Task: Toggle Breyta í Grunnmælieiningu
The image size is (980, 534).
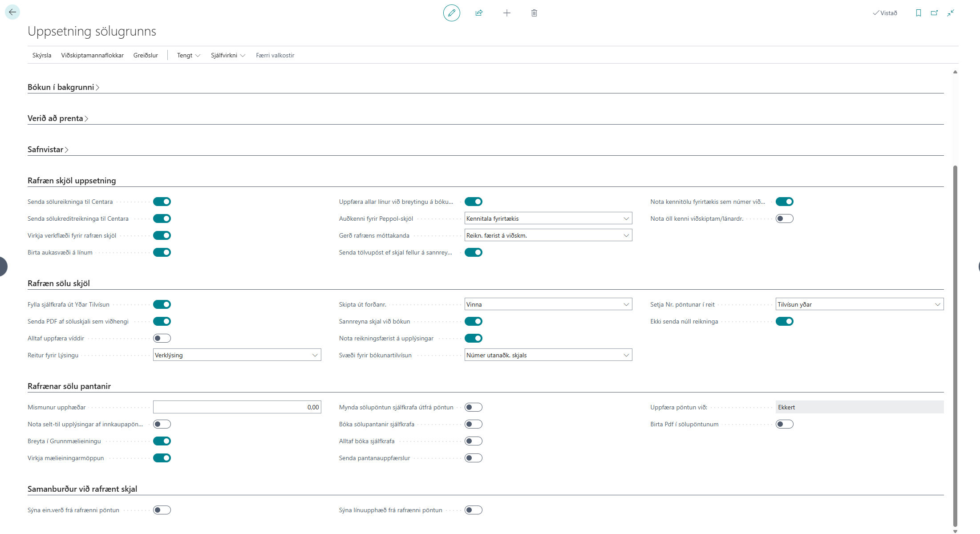Action: (162, 441)
